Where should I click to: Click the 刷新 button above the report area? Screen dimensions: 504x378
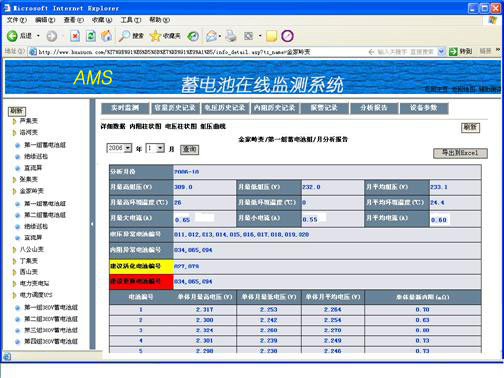click(470, 127)
